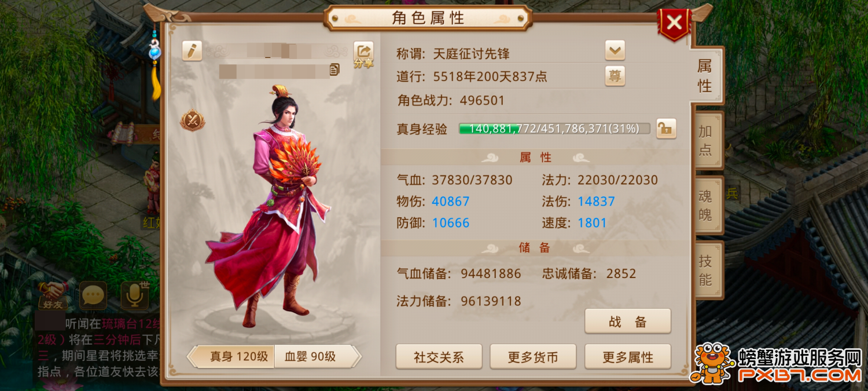Click the crossed swords badge icon
The width and height of the screenshot is (868, 391).
(x=192, y=120)
